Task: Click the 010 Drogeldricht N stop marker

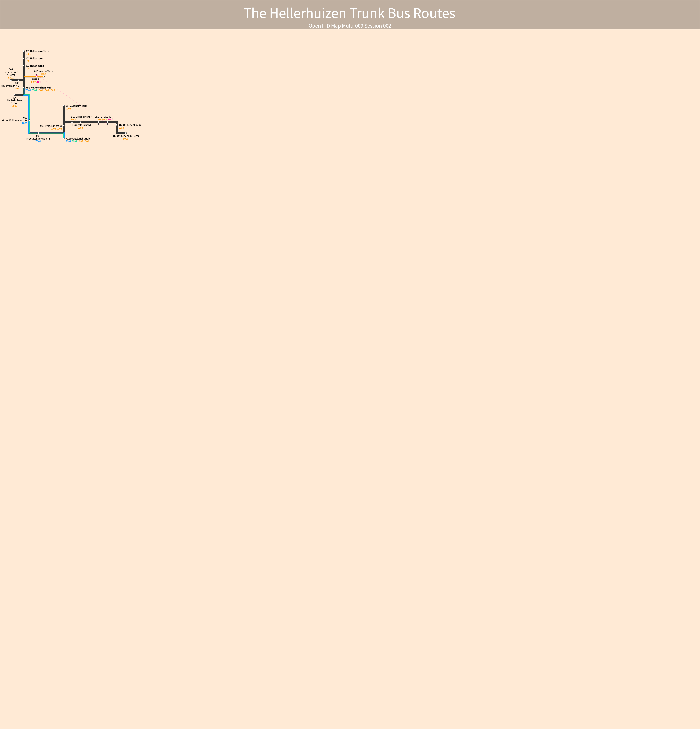Action: coord(72,122)
